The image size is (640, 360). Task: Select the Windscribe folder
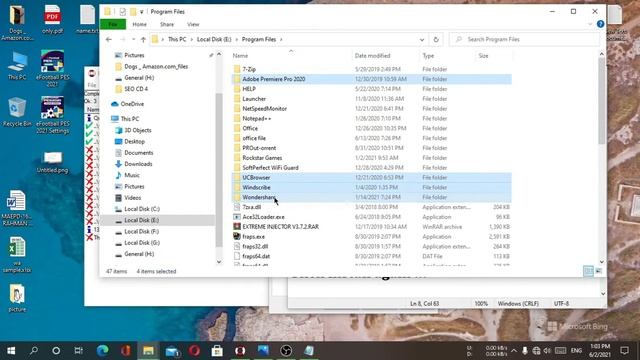coord(371,187)
